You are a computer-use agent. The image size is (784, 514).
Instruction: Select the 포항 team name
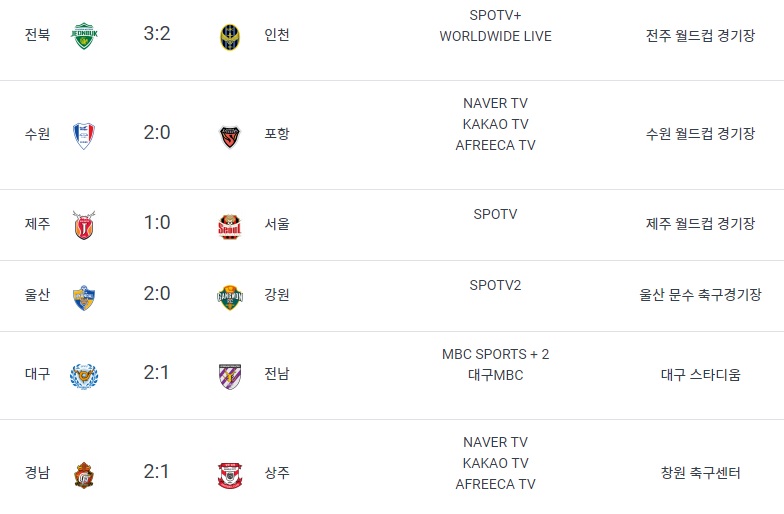pyautogui.click(x=277, y=134)
